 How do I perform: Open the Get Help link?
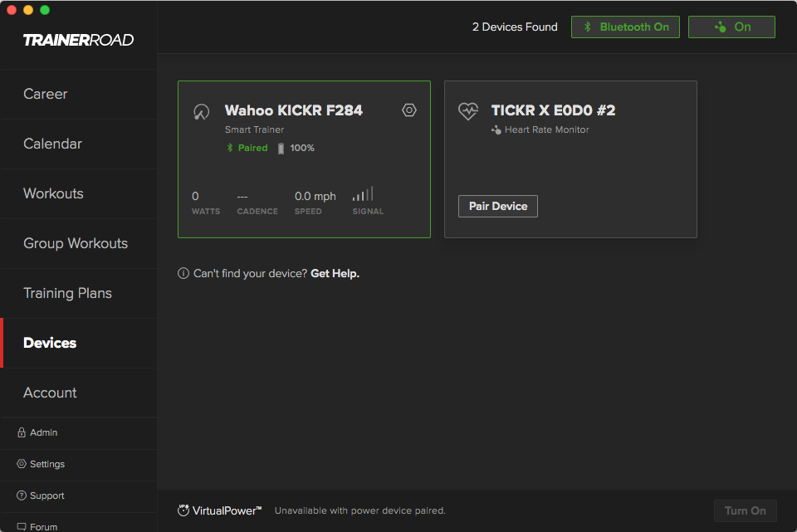tap(335, 273)
